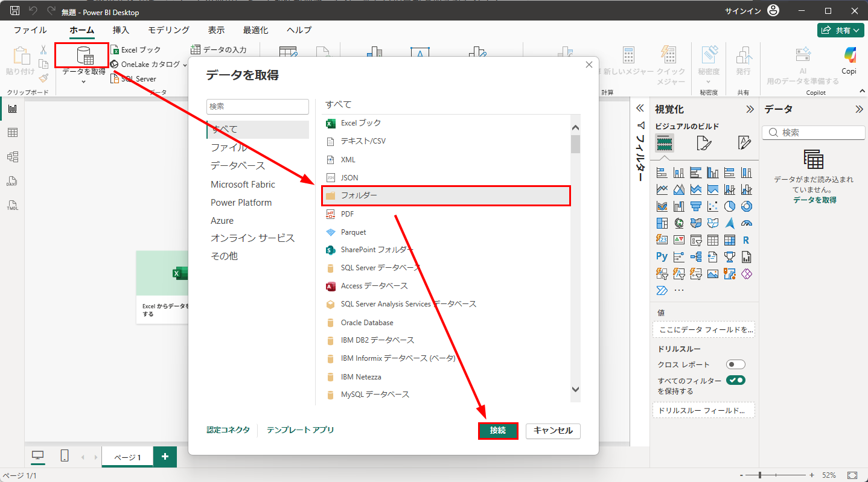Add the Azure Maps arrow visual
The width and height of the screenshot is (868, 482).
pos(730,223)
